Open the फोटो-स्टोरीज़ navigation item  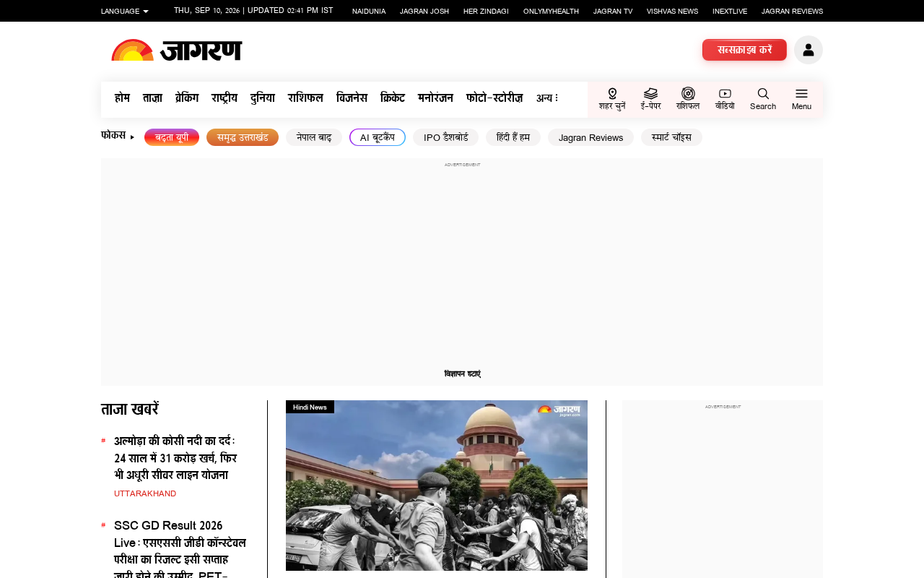(x=494, y=98)
